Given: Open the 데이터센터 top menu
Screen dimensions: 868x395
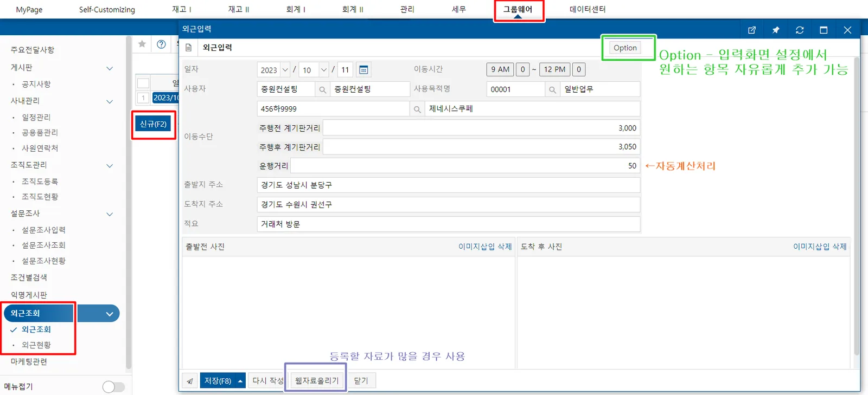Looking at the screenshot, I should 588,10.
